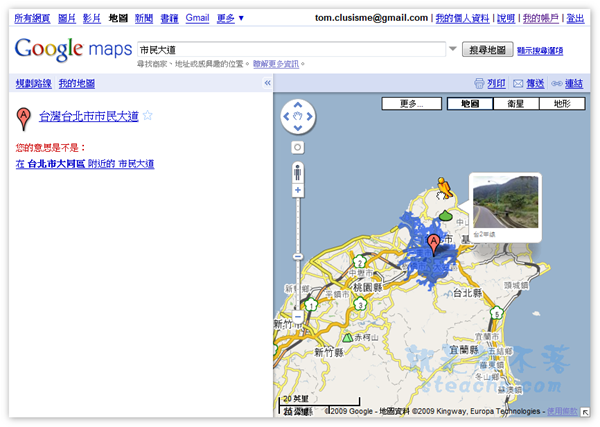Open the 更多... layers menu on map
This screenshot has height=427, width=600.
point(412,103)
